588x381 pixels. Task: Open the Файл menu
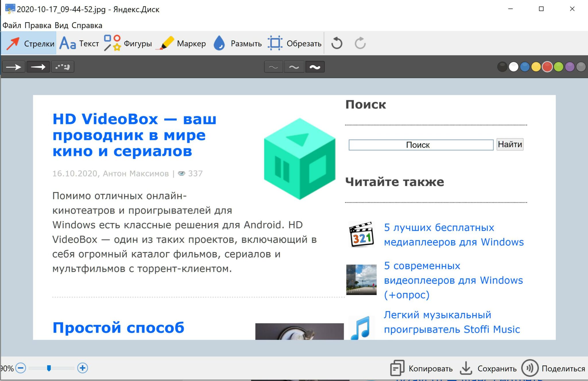point(12,26)
